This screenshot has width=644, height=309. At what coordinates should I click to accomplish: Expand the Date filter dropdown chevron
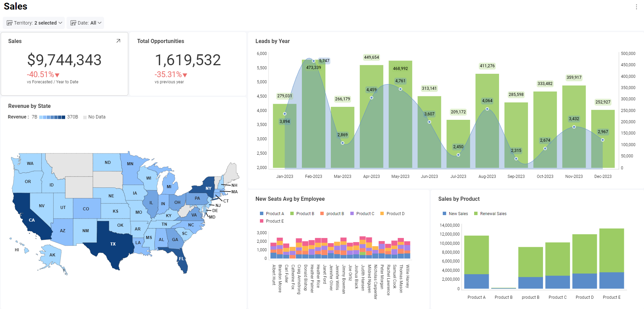(x=100, y=23)
